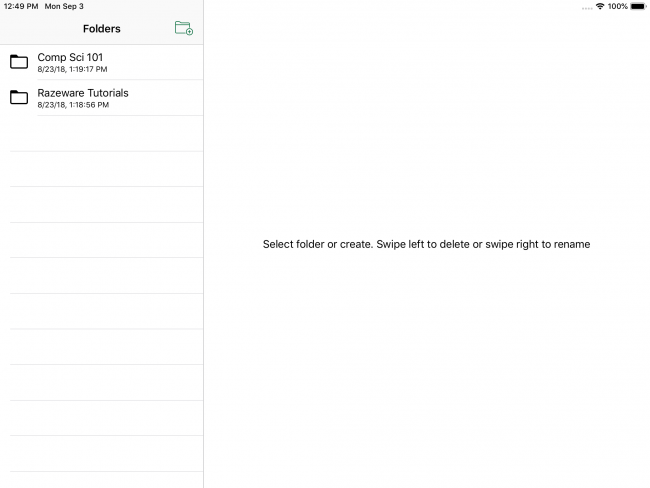The width and height of the screenshot is (650, 488).
Task: Tap the add new folder icon
Action: 184,28
